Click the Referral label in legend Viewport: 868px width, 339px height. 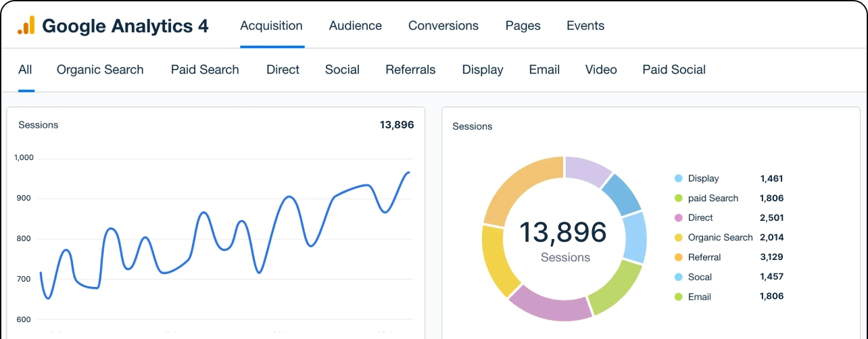click(704, 257)
